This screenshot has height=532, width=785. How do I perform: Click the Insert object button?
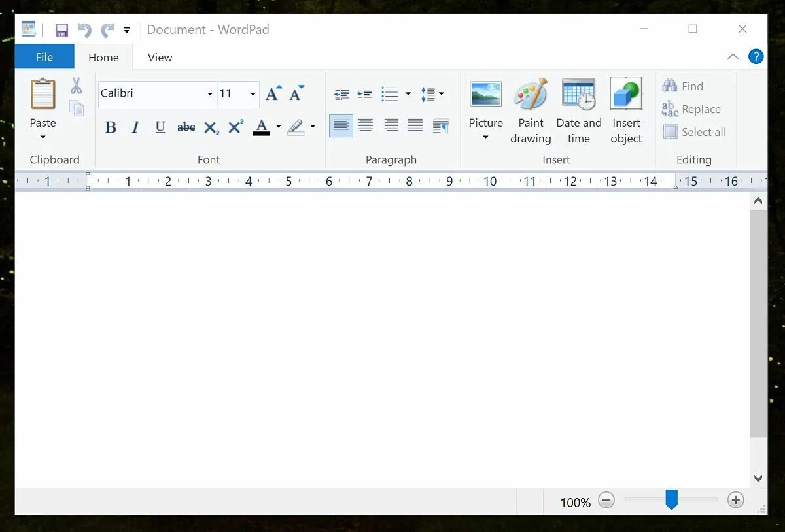click(626, 111)
